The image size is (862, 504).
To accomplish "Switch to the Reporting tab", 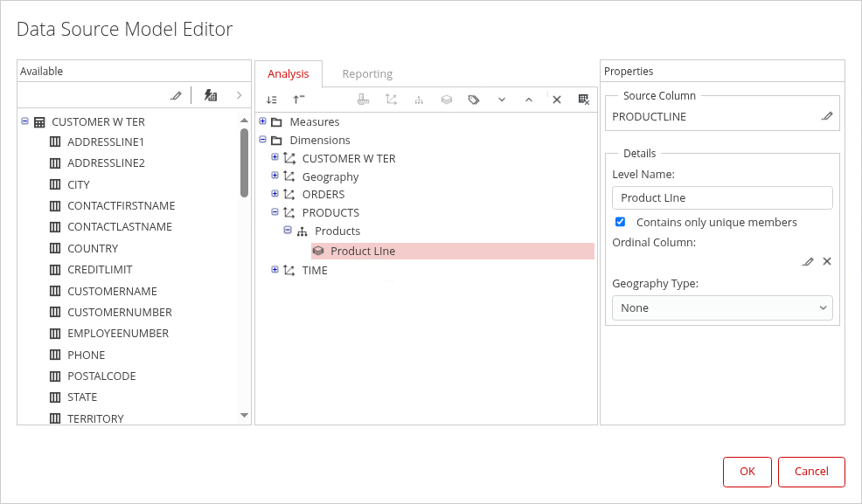I will click(x=367, y=74).
